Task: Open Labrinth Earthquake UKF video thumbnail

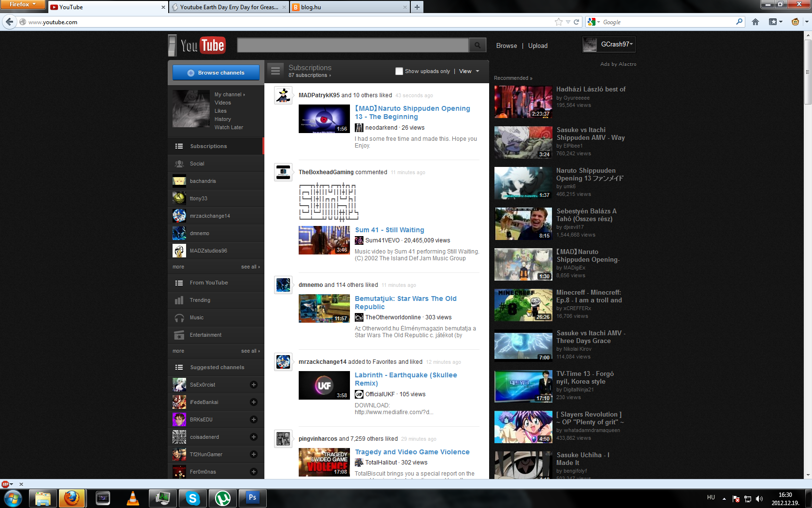Action: [x=324, y=385]
